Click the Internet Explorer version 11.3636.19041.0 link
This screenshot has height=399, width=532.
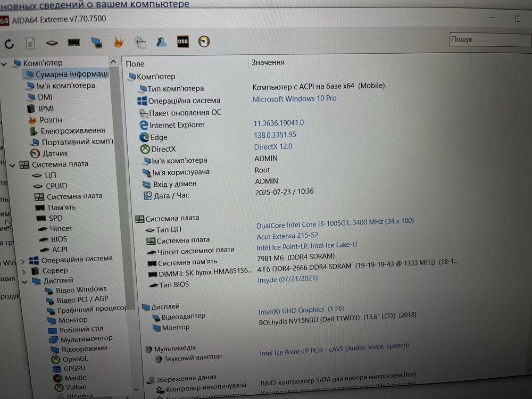pos(279,123)
